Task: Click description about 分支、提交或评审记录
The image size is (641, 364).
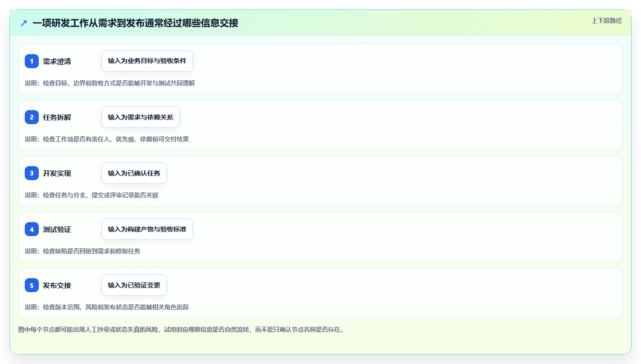Action: pyautogui.click(x=92, y=195)
